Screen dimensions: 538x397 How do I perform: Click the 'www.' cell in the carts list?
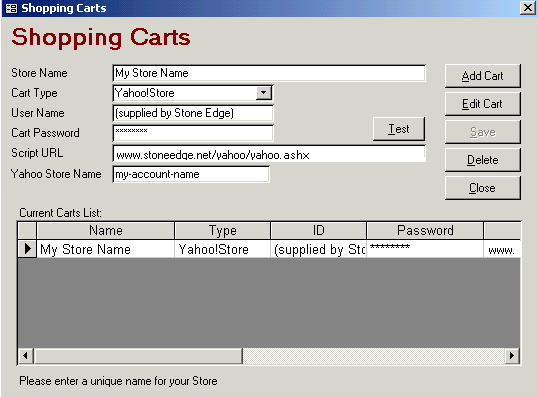click(x=502, y=249)
